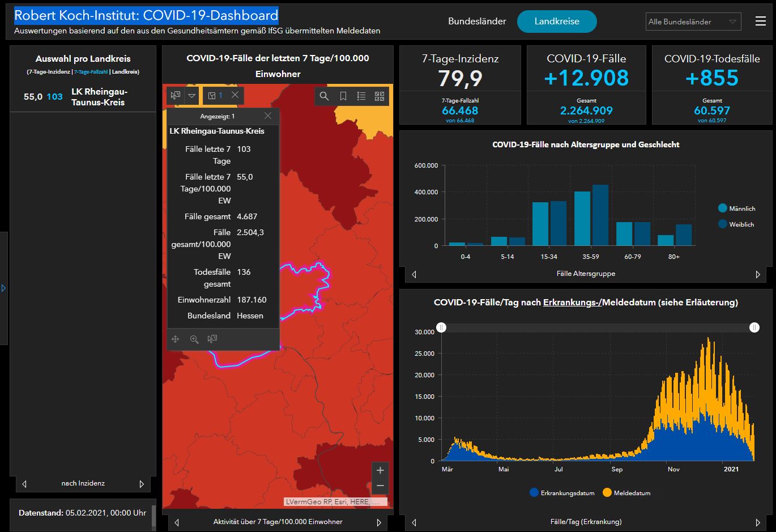The width and height of the screenshot is (776, 532).
Task: Click the new deaths value +855
Action: (x=712, y=78)
